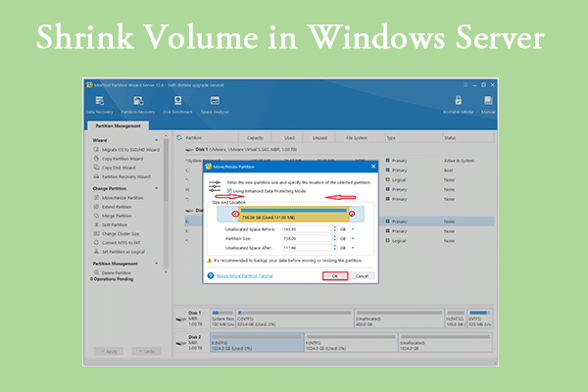Click the refresh icon beside the Partition column
Image resolution: width=588 pixels, height=392 pixels.
point(179,137)
